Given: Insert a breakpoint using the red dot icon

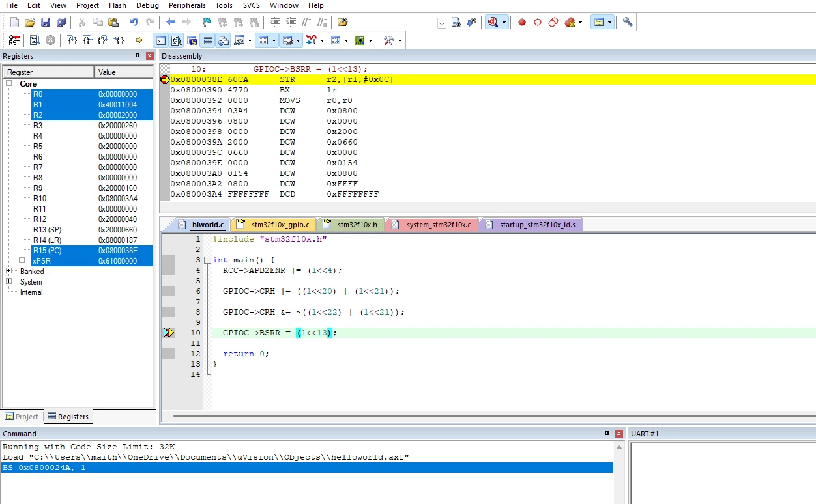Looking at the screenshot, I should 522,22.
